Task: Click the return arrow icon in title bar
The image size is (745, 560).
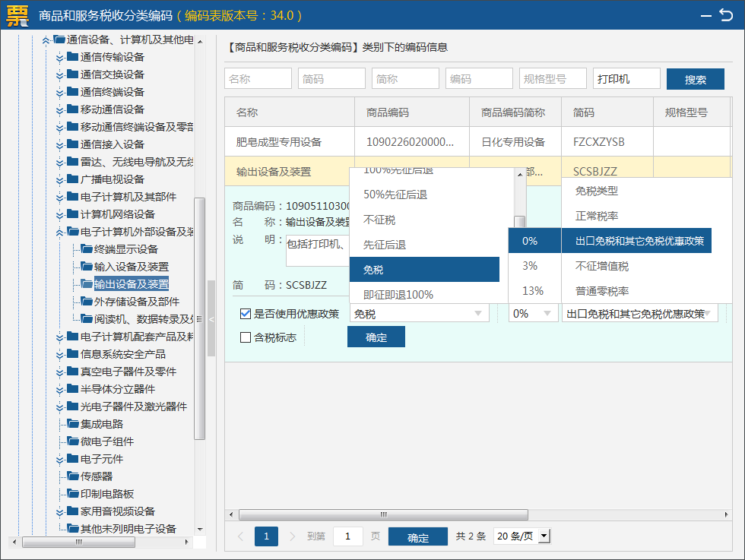Action: [726, 14]
